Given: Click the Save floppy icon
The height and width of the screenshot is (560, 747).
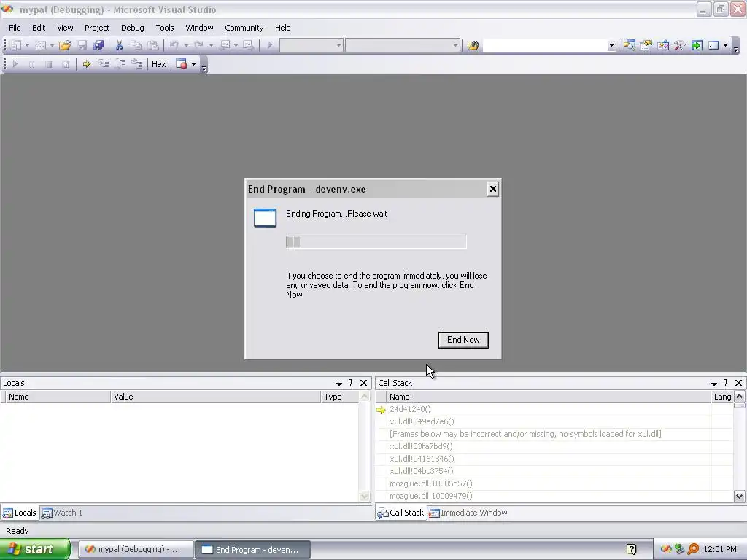Looking at the screenshot, I should [82, 45].
